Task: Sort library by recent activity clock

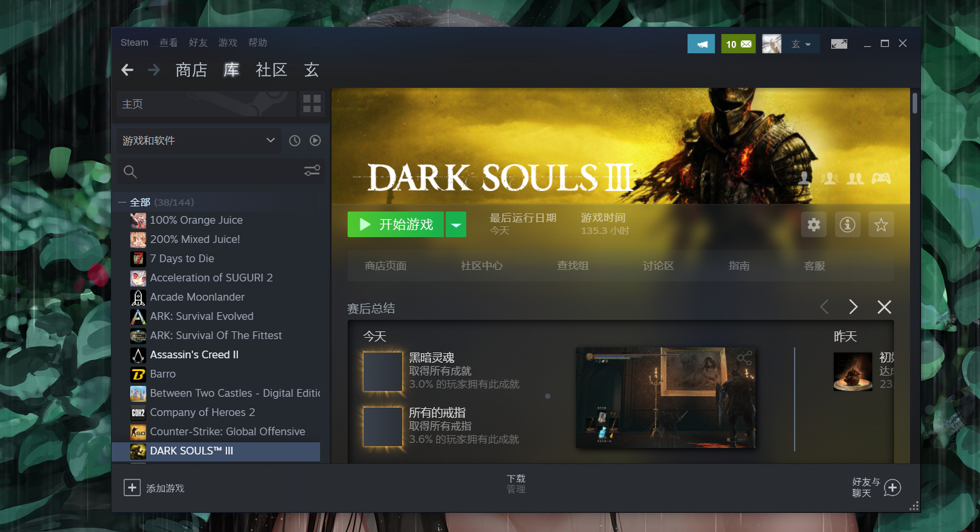Action: pos(294,140)
